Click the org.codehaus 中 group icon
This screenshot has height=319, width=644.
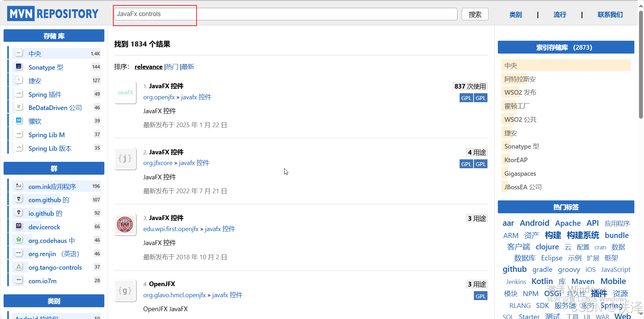click(x=19, y=240)
